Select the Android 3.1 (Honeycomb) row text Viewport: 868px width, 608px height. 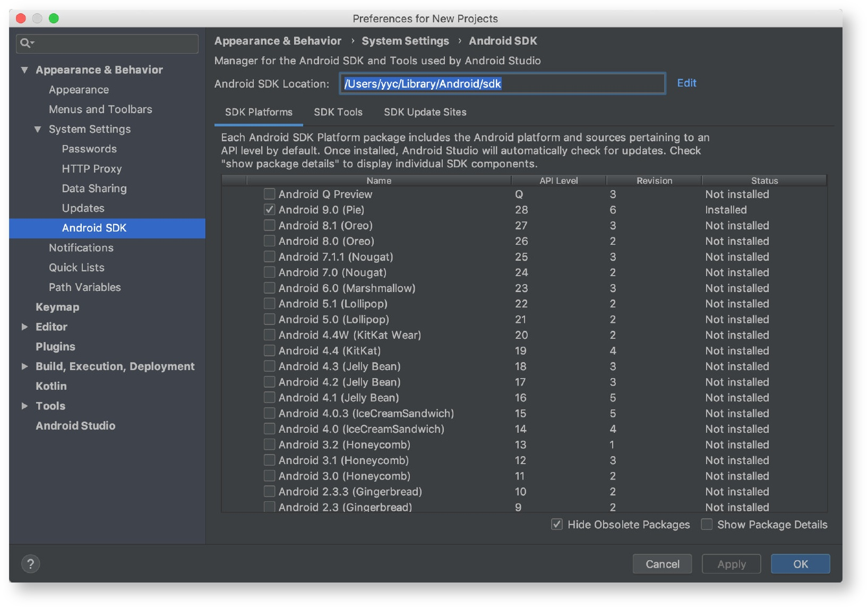click(343, 460)
